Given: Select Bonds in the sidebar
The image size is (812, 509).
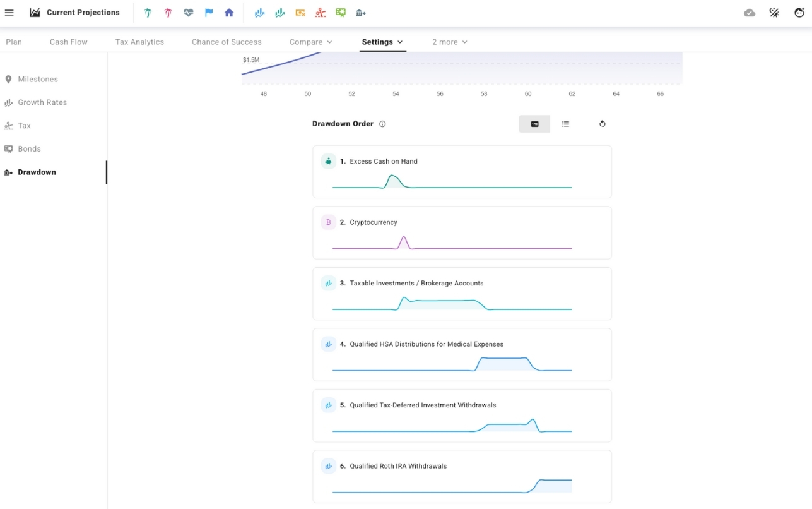Looking at the screenshot, I should point(29,148).
